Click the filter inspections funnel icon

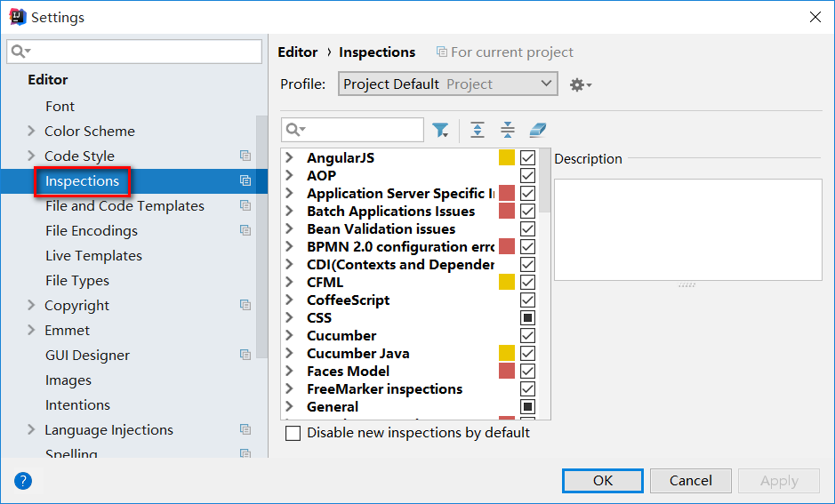[x=440, y=130]
